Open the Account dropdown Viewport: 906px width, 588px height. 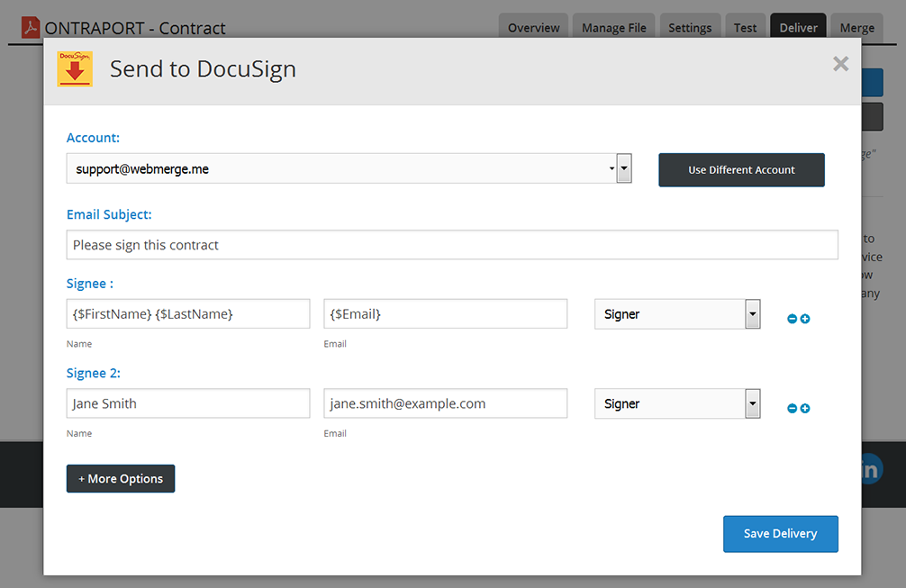pos(349,168)
